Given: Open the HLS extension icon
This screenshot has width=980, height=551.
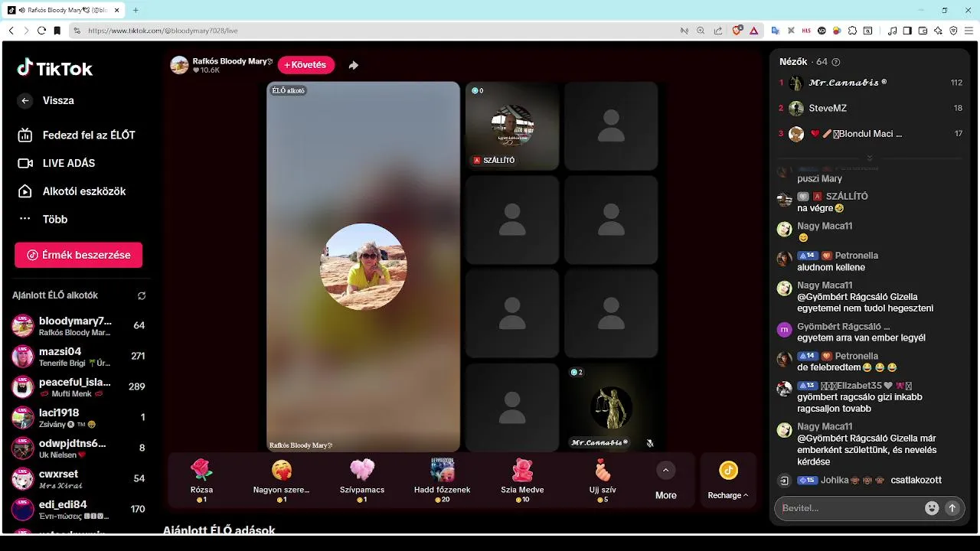Looking at the screenshot, I should point(806,31).
